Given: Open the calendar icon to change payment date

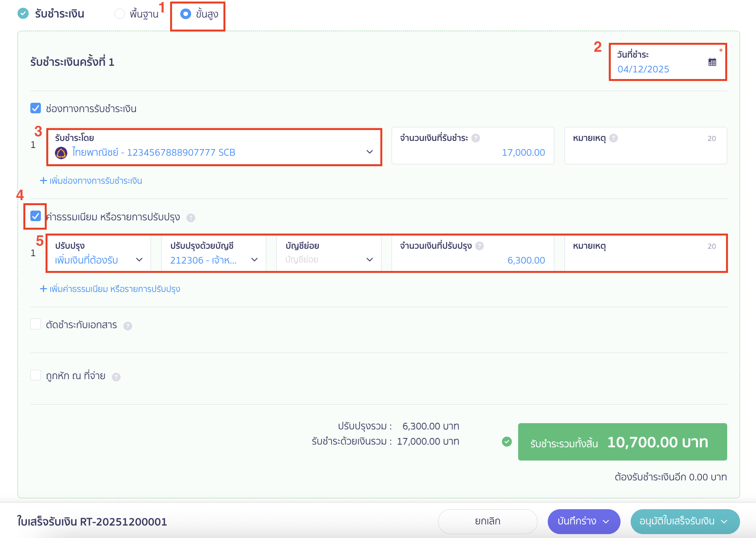Looking at the screenshot, I should point(712,62).
